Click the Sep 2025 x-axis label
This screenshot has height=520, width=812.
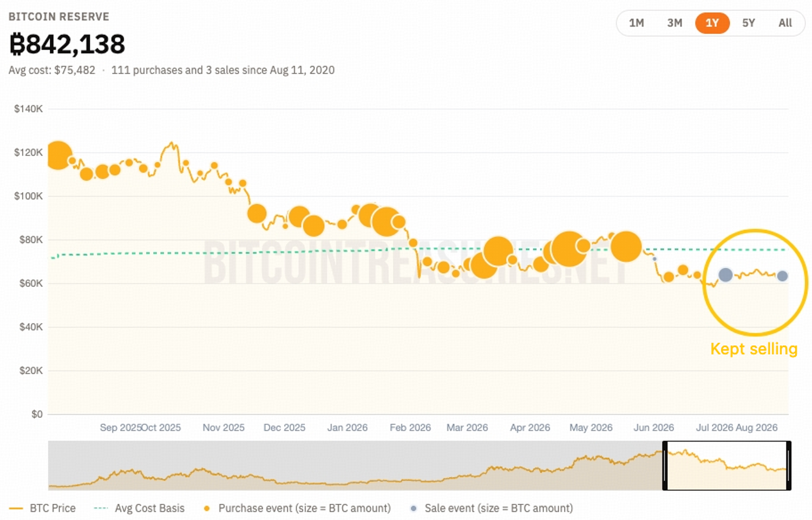(120, 427)
